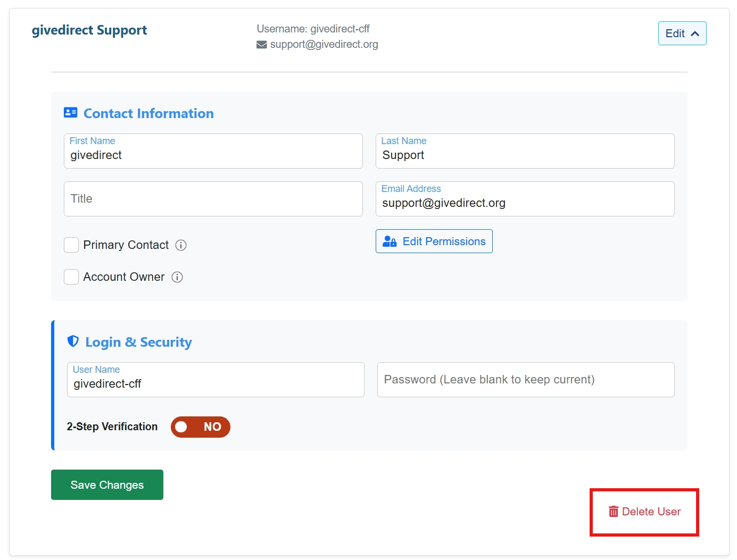Edit the User Name field

click(x=216, y=380)
